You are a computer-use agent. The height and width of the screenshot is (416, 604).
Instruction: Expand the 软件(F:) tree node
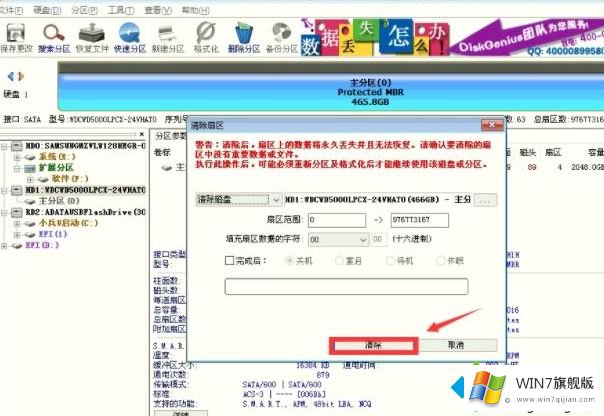tap(30, 179)
